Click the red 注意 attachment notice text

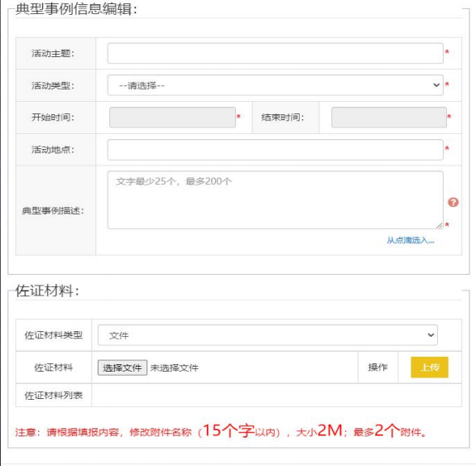pos(221,430)
